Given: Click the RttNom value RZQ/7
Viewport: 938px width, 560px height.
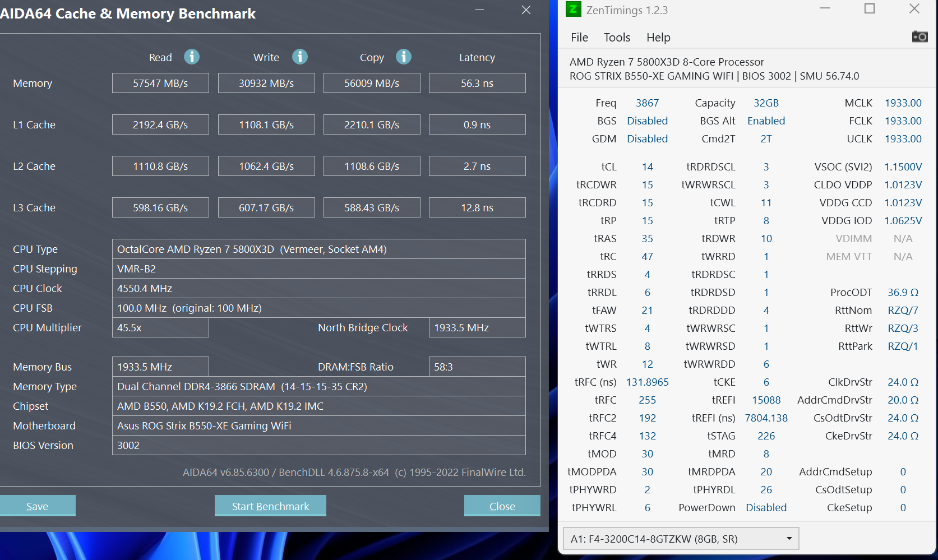Looking at the screenshot, I should 903,310.
